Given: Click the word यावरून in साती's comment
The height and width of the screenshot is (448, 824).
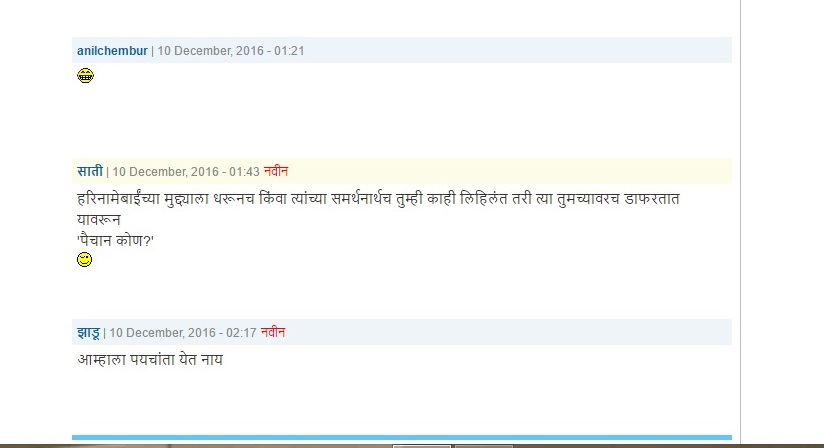Looking at the screenshot, I should click(x=99, y=220).
